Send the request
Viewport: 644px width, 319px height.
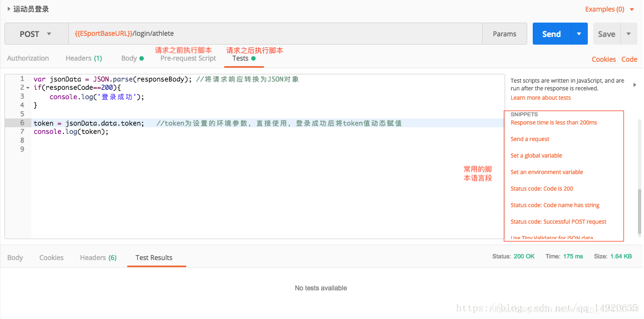[x=551, y=34]
